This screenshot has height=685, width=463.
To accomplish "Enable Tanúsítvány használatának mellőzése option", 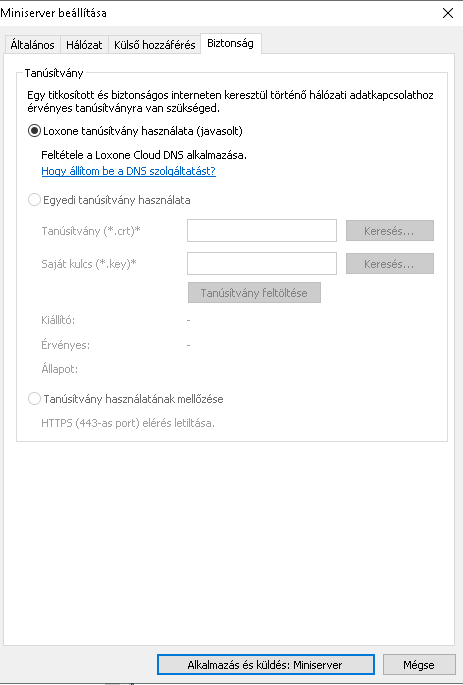I will [35, 399].
